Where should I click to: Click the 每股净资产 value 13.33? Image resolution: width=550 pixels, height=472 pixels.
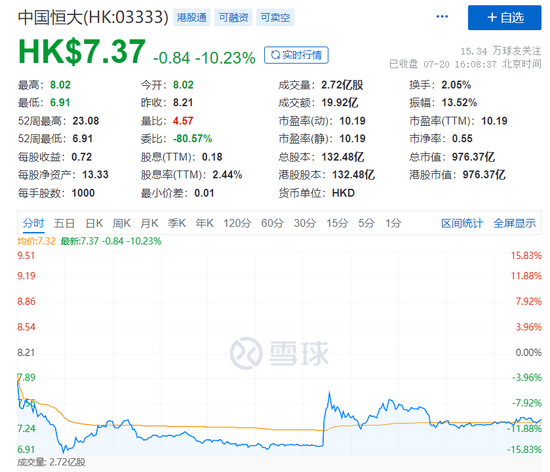(95, 175)
